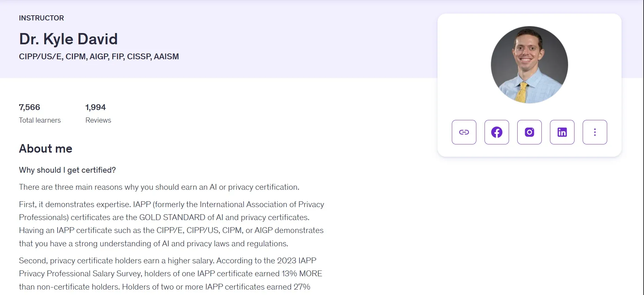Open the instructor's website link icon

click(464, 132)
